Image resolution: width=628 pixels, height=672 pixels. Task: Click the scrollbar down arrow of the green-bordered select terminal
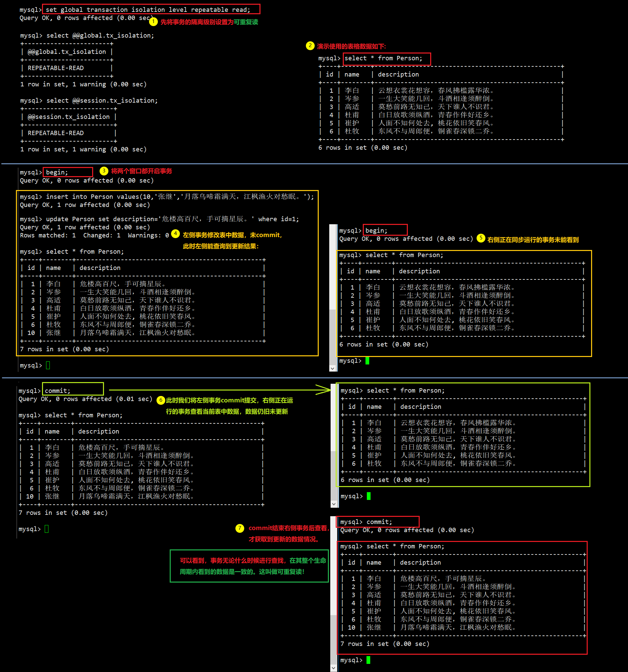[334, 504]
